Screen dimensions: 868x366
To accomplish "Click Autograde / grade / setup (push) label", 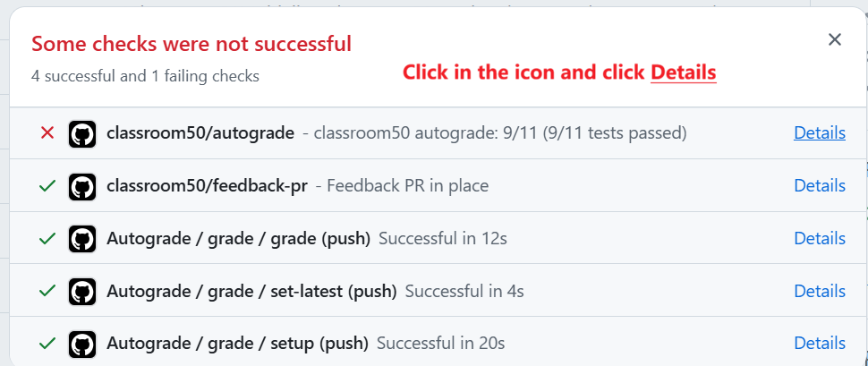I will pyautogui.click(x=237, y=344).
